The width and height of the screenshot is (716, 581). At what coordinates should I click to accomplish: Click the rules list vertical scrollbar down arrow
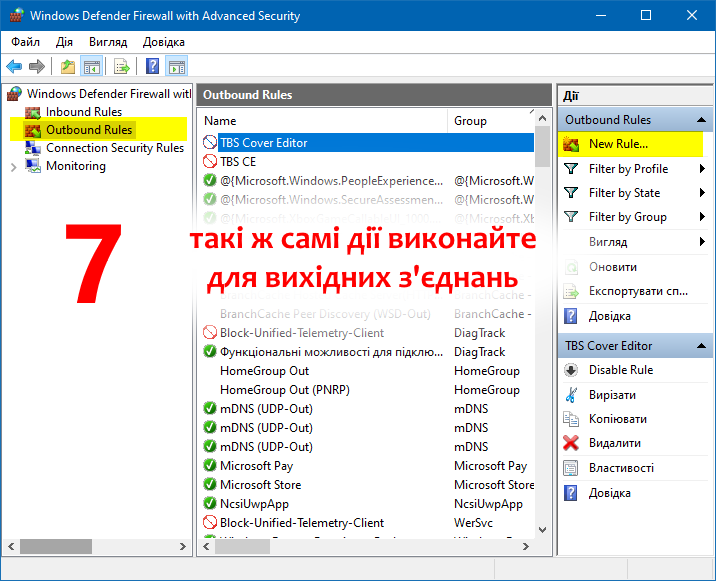542,530
